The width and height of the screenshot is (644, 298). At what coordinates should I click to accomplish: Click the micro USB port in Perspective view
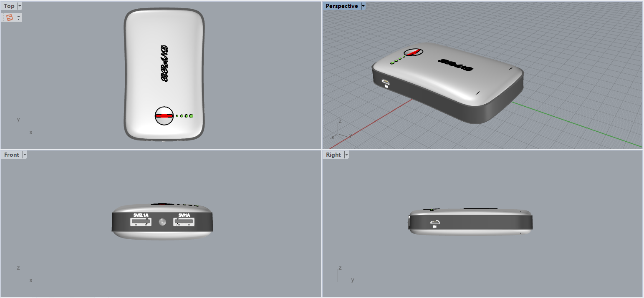[385, 82]
